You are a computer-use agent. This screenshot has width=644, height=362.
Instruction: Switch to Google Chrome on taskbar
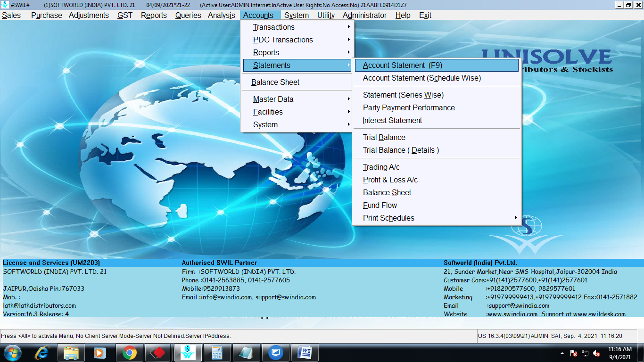point(129,353)
